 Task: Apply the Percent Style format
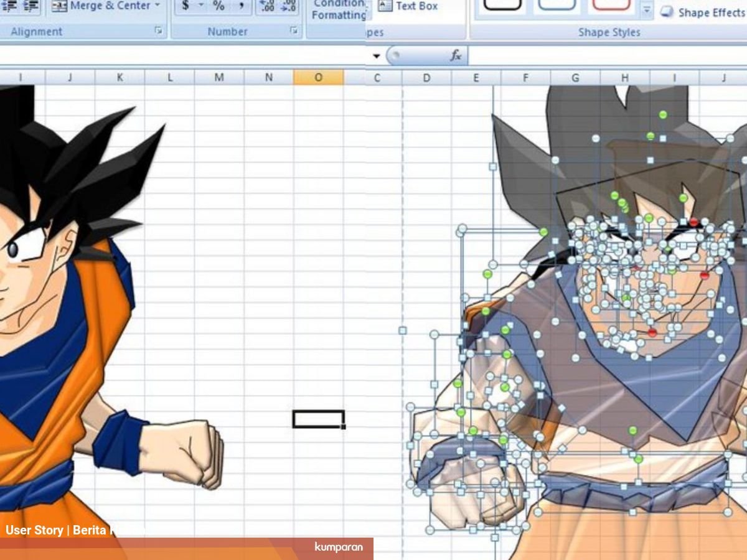(x=218, y=6)
